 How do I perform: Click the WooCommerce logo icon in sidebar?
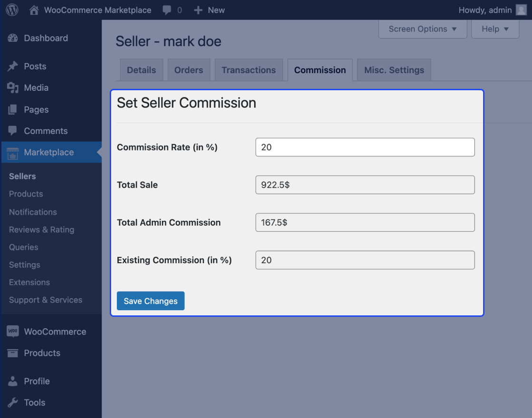13,332
